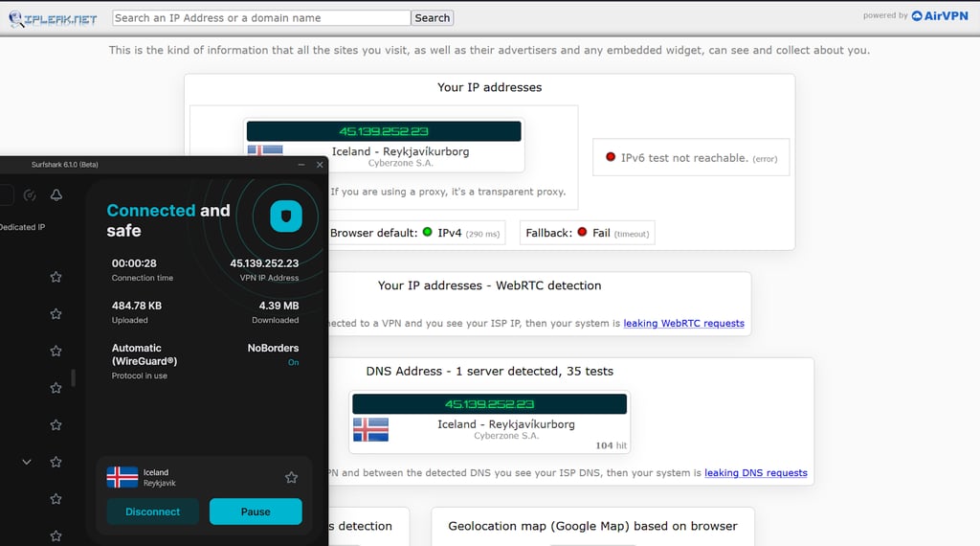Click the teal Surfshark shield logo
Viewport: 980px width, 546px height.
click(x=286, y=216)
